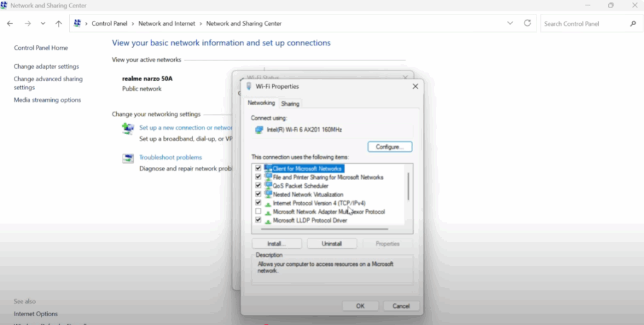Open recent locations dropdown chevron
The width and height of the screenshot is (644, 325).
coord(43,24)
